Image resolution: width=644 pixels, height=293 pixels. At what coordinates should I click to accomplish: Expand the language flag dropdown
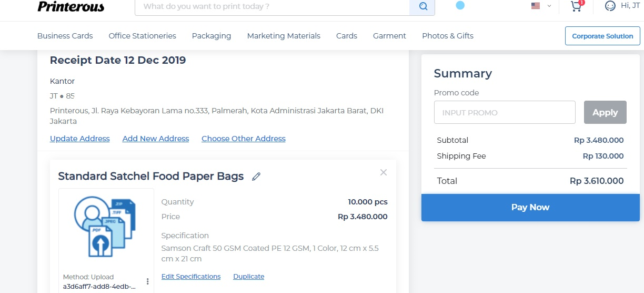click(541, 6)
